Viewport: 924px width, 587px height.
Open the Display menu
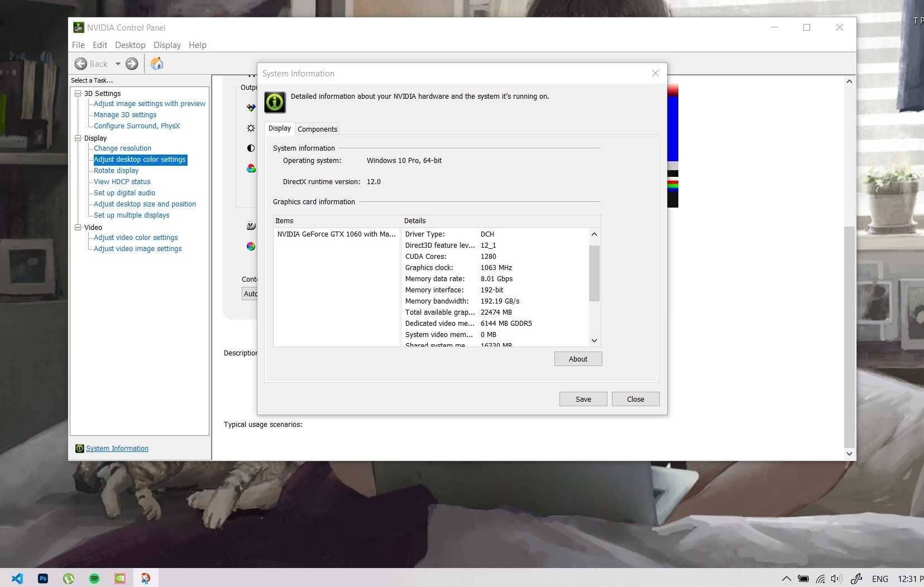(167, 45)
